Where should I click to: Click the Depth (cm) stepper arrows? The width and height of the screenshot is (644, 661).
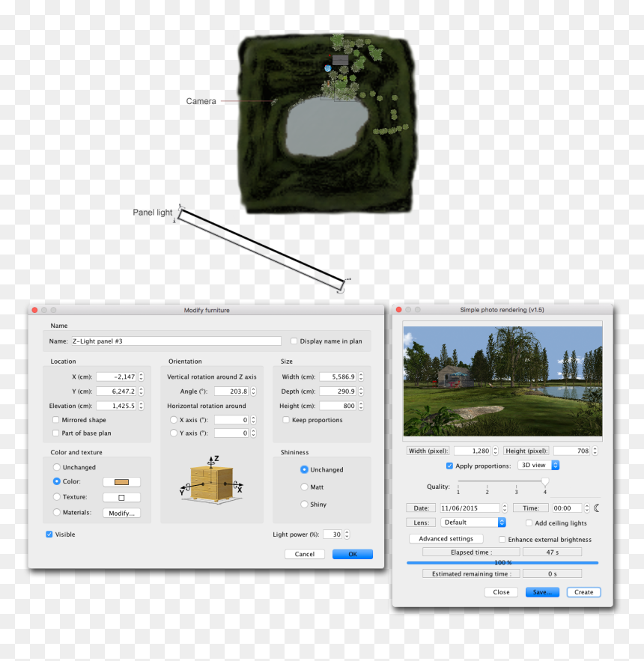[x=361, y=392]
